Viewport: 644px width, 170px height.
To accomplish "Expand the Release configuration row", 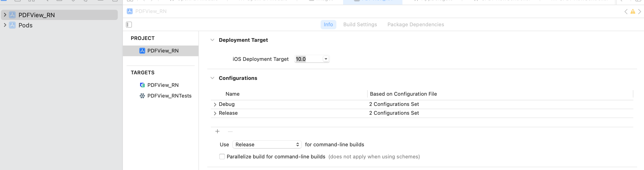I will point(215,113).
